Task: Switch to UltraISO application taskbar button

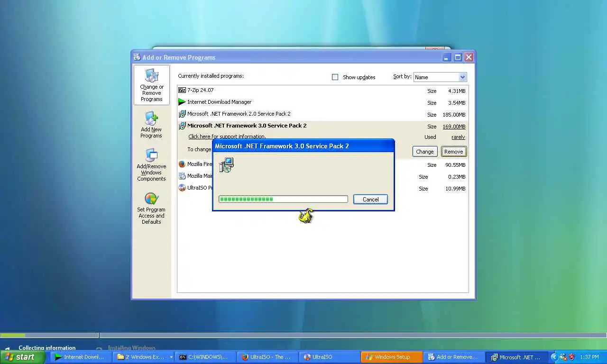Action: [x=330, y=357]
